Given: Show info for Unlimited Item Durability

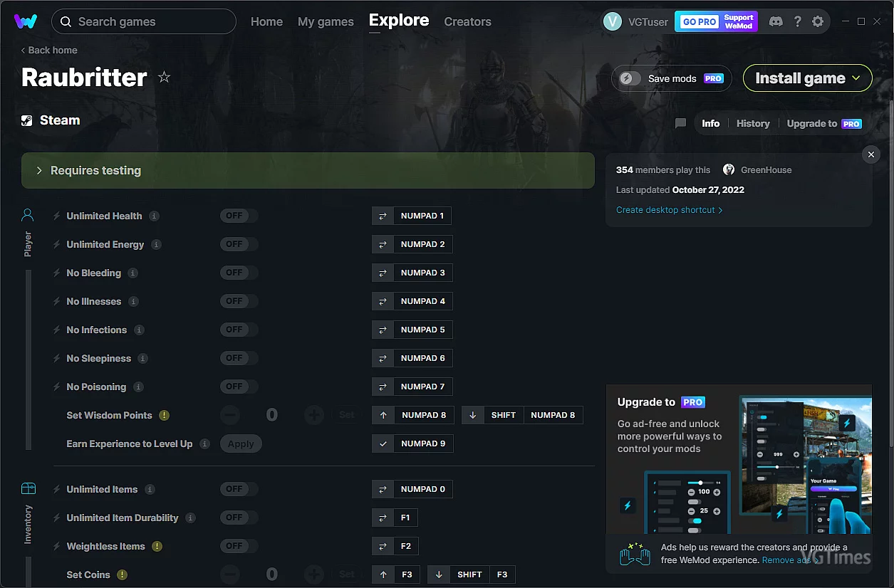Looking at the screenshot, I should click(190, 518).
